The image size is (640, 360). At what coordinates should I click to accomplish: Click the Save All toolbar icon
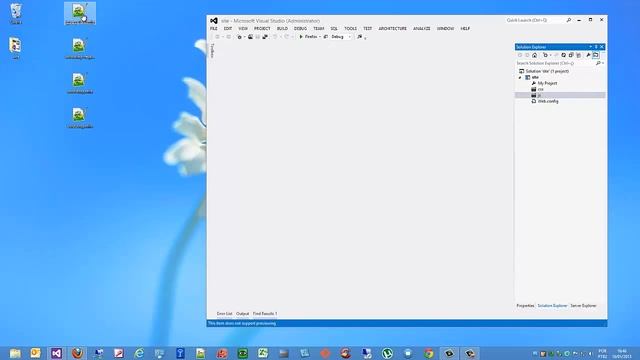click(x=265, y=37)
